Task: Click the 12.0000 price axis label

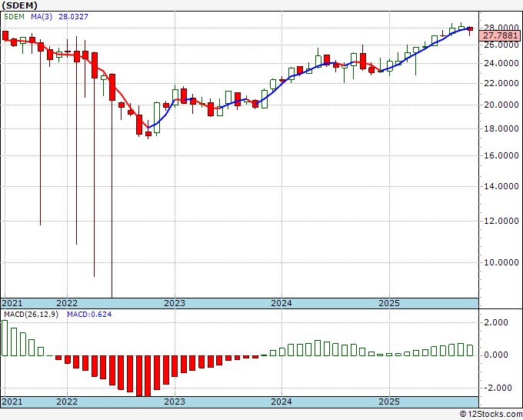Action: (x=501, y=221)
